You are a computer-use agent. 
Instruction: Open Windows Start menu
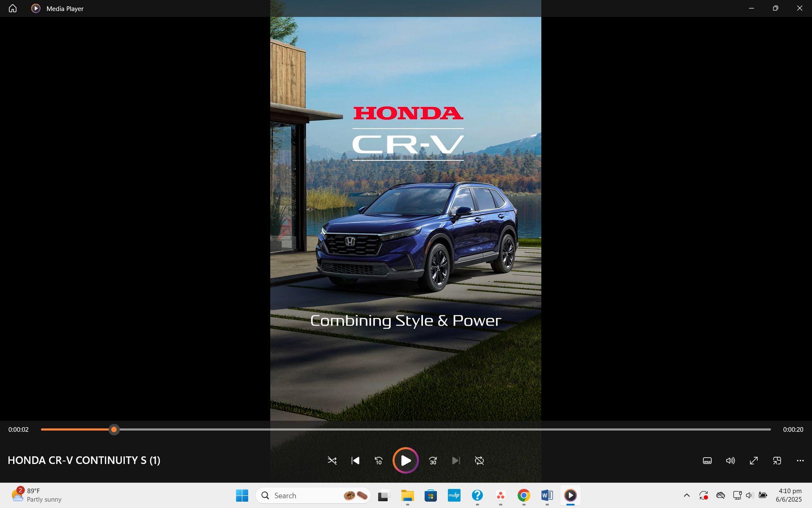click(242, 495)
